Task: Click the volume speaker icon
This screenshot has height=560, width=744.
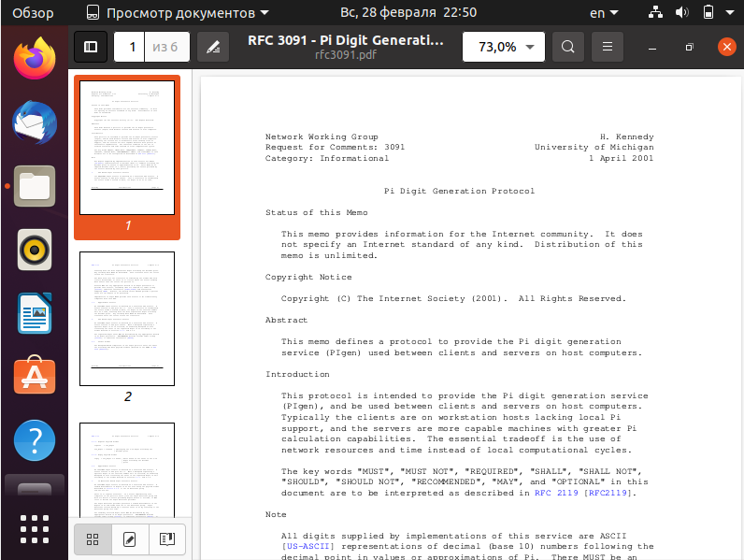Action: coord(681,12)
